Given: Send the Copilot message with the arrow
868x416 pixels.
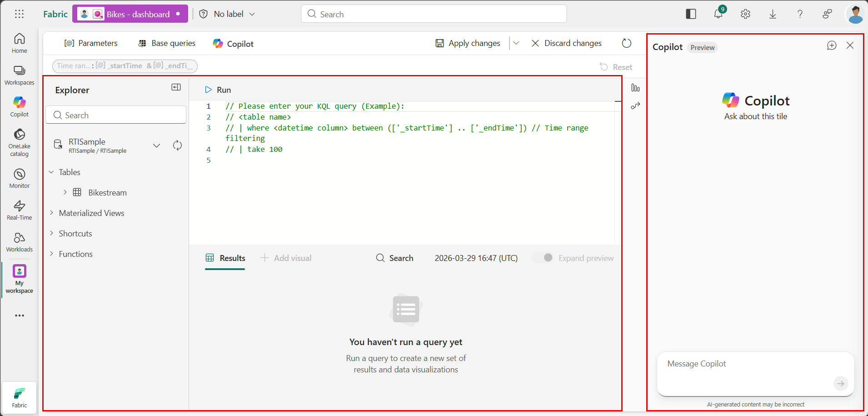Looking at the screenshot, I should pyautogui.click(x=841, y=383).
